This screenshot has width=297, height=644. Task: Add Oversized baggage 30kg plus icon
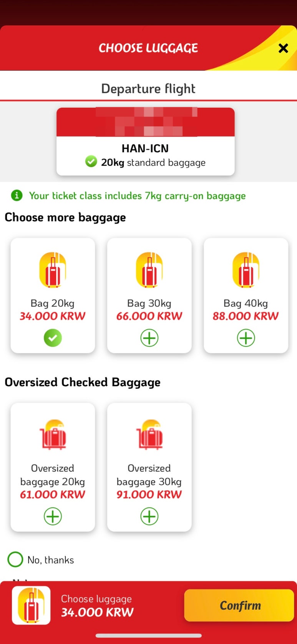click(x=149, y=516)
